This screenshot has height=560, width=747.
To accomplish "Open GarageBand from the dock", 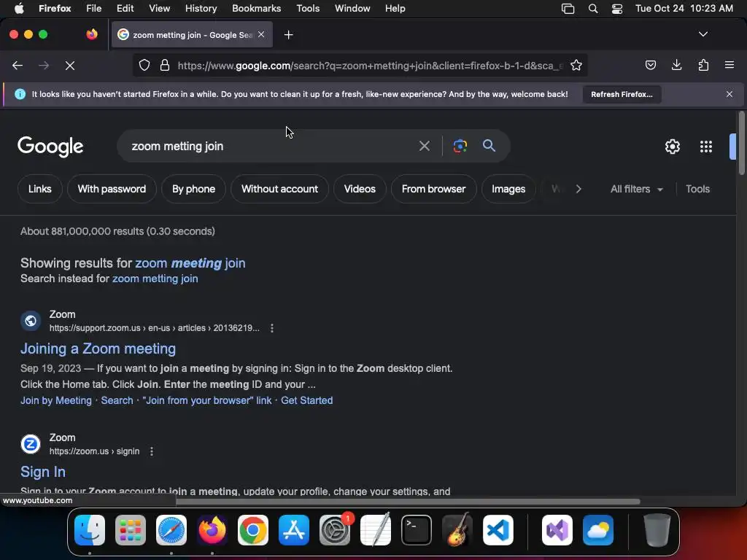I will (457, 530).
